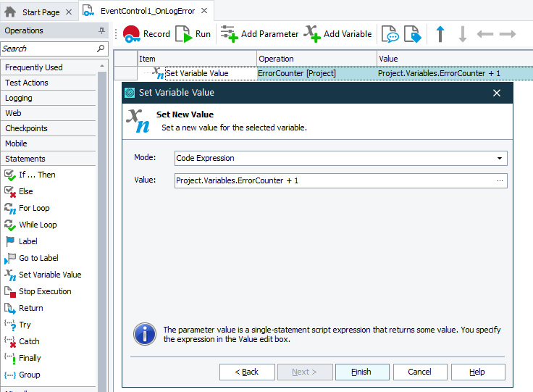The image size is (533, 392).
Task: Click Add Variable toolbar icon
Action: [x=338, y=34]
